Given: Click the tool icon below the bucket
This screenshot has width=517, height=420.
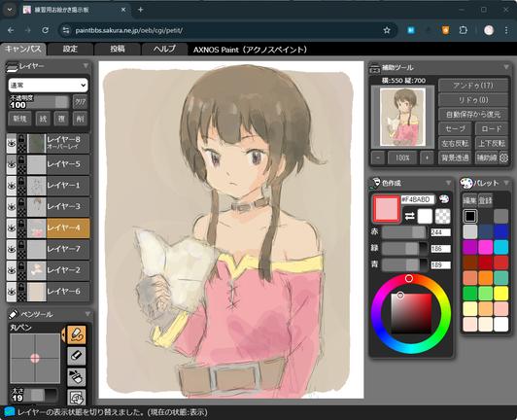Looking at the screenshot, I should (x=77, y=398).
